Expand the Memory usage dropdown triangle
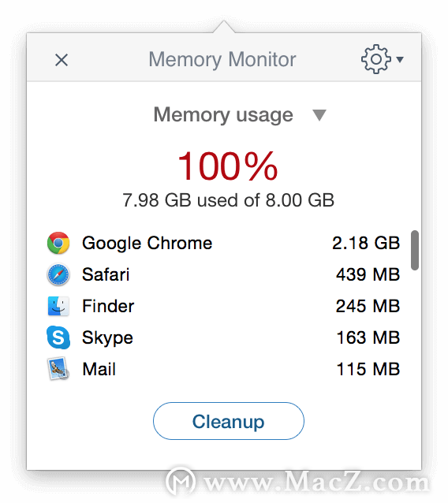 click(319, 115)
